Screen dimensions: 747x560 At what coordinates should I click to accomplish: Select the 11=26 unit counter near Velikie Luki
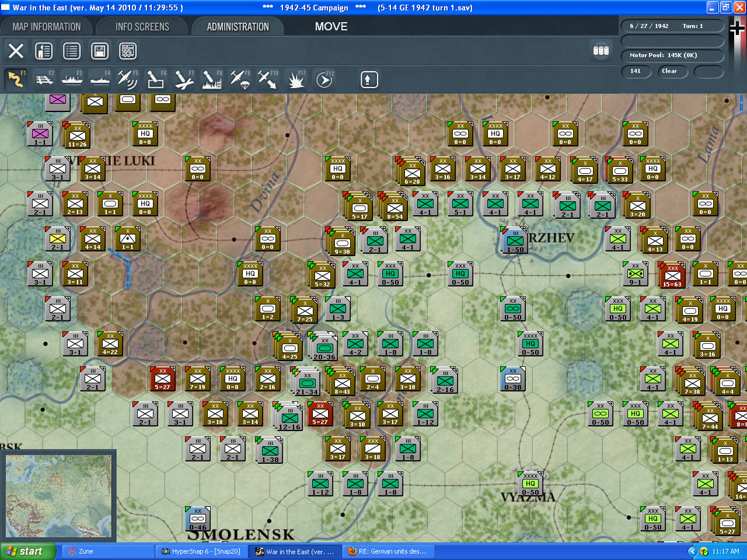77,135
